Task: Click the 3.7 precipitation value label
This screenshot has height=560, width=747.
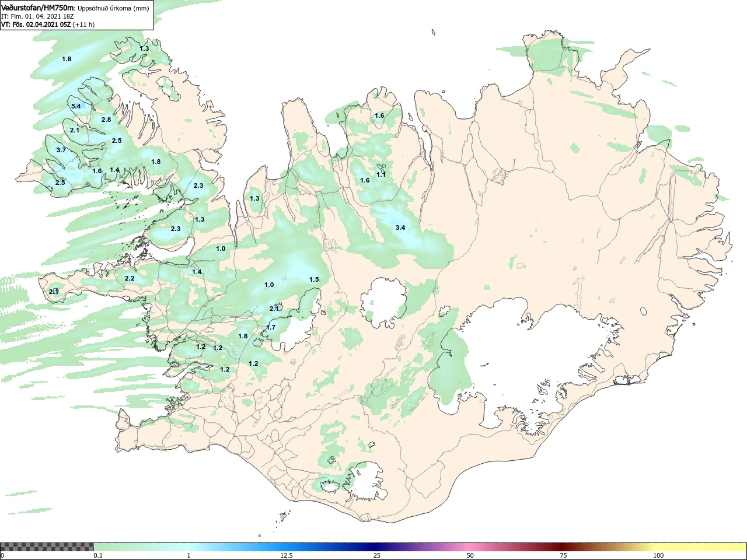Action: coord(61,150)
